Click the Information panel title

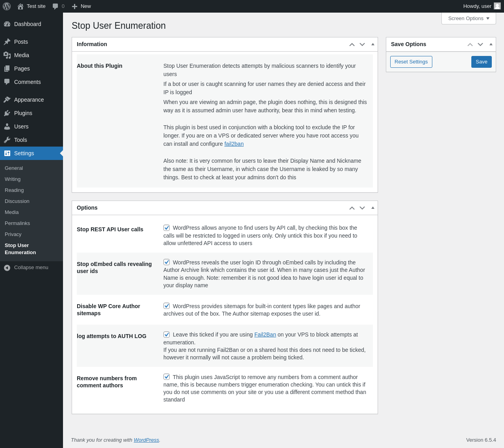coord(92,44)
